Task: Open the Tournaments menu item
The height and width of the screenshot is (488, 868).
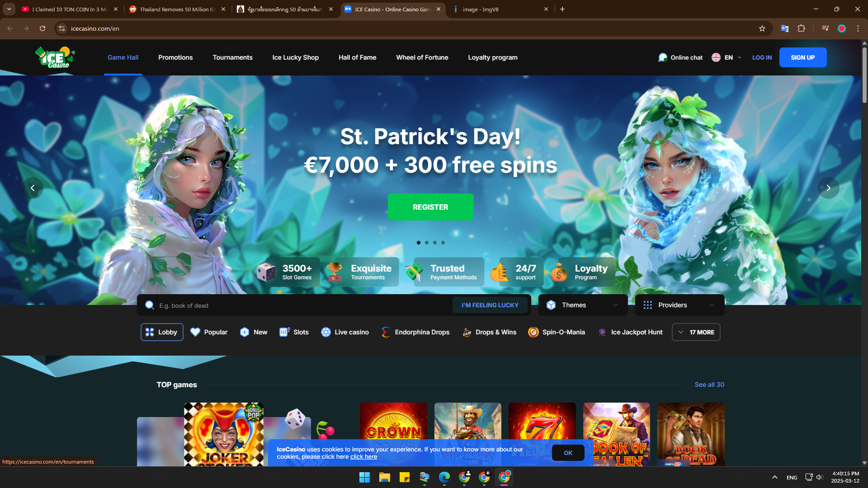Action: pos(233,57)
